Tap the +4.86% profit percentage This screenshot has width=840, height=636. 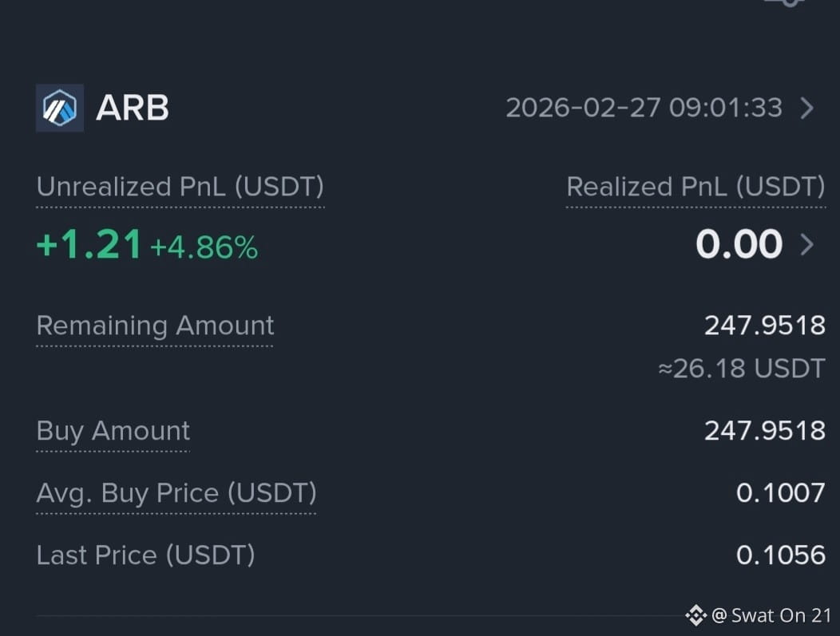click(204, 248)
